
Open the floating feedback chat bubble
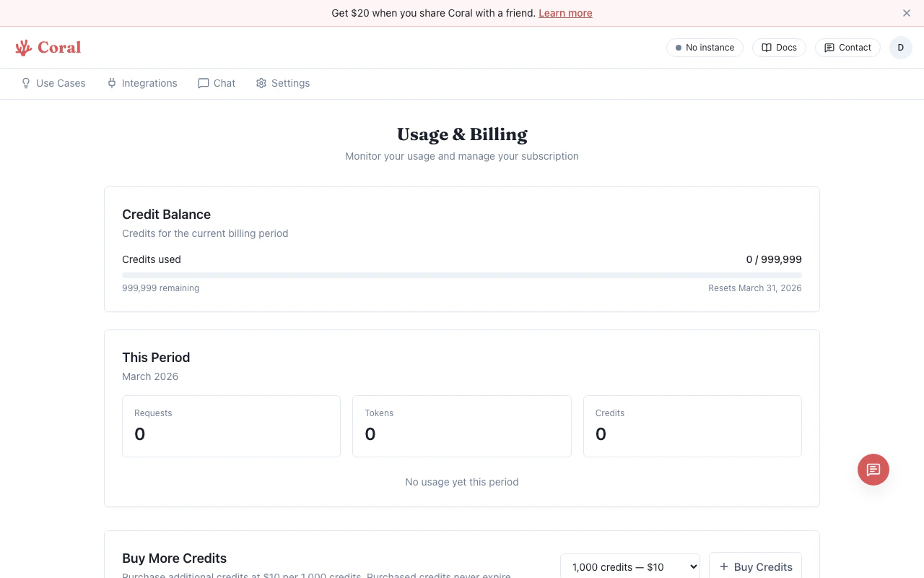tap(873, 470)
